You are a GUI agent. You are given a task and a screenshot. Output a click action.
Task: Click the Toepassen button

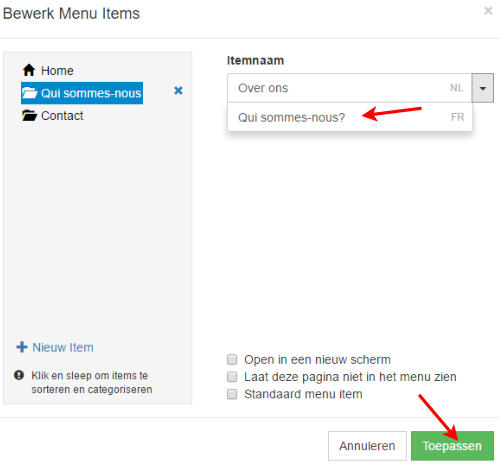pos(452,446)
